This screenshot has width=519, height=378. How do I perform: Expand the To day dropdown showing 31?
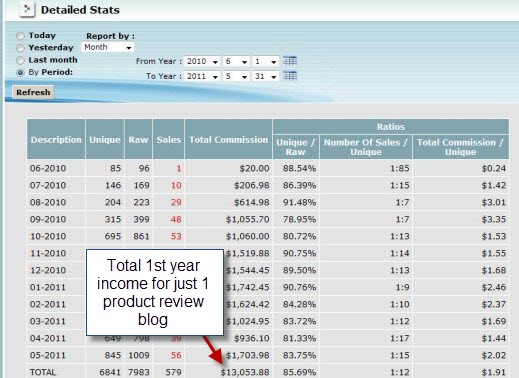pos(265,76)
